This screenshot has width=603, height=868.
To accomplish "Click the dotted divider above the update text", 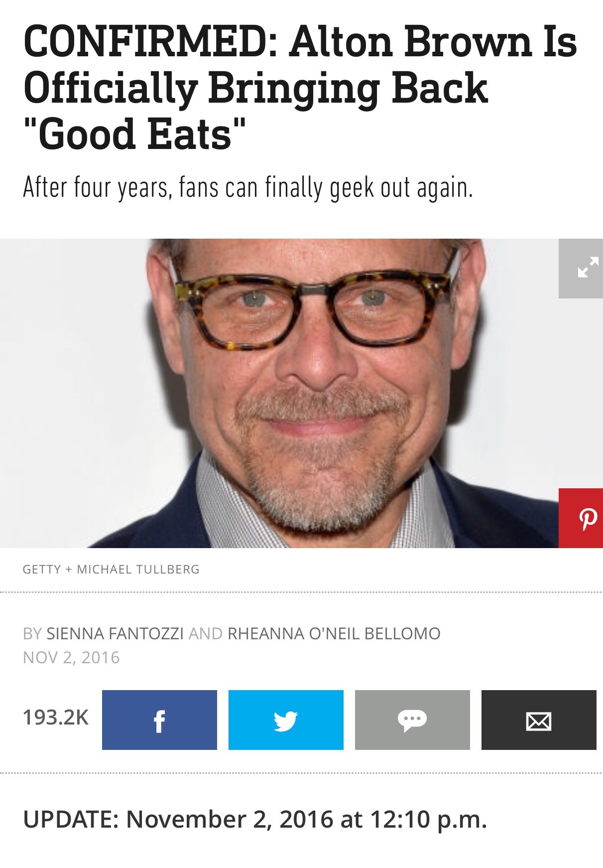I will click(301, 773).
